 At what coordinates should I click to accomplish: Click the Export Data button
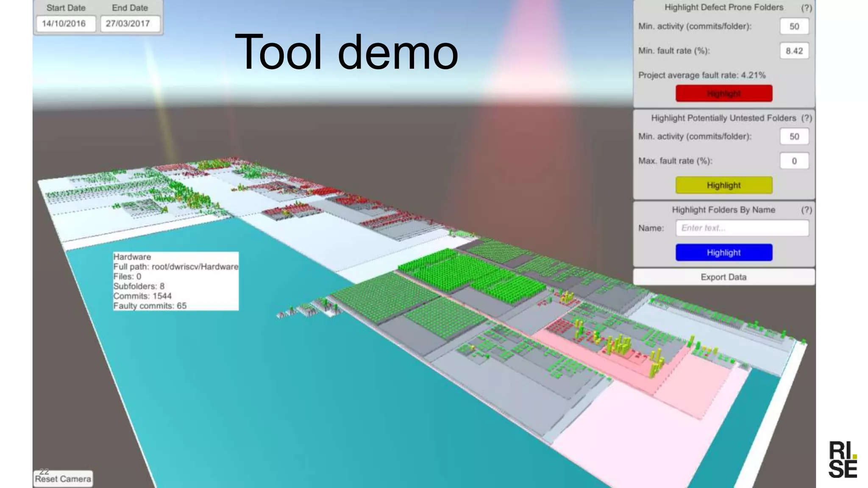click(x=724, y=277)
